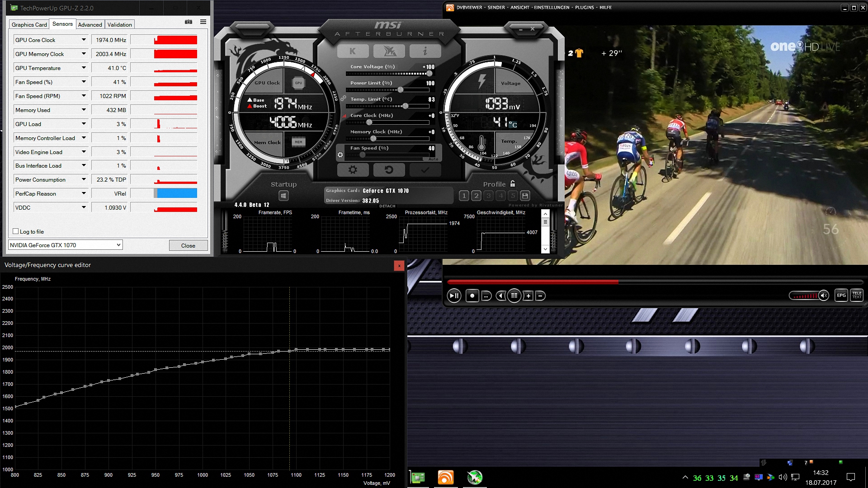
Task: Reset Afterburner settings to defaults
Action: click(x=389, y=170)
